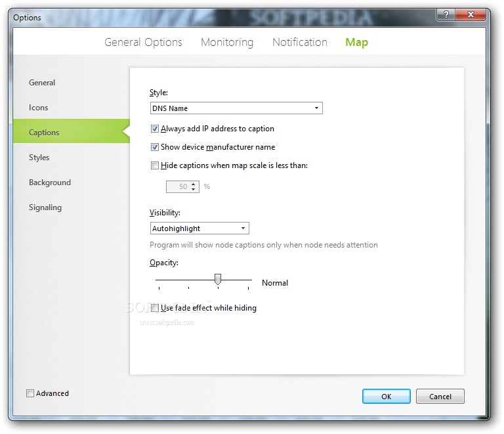Switch to the General Options tab

tap(143, 43)
